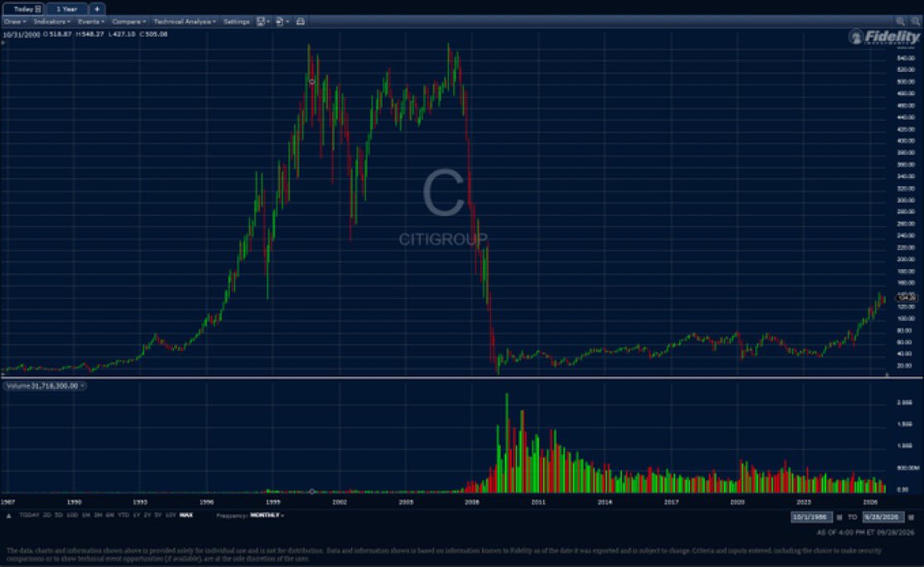Open the Events dropdown menu
The image size is (924, 567).
(91, 22)
